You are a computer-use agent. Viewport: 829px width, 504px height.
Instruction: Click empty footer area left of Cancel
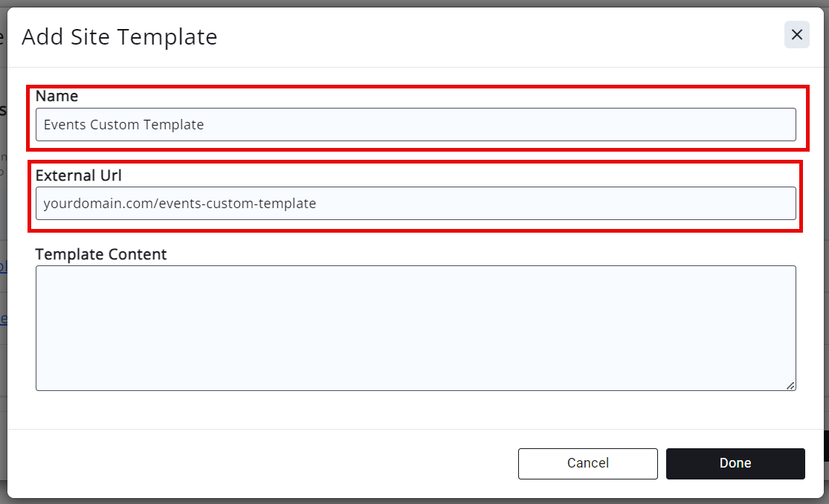260,463
